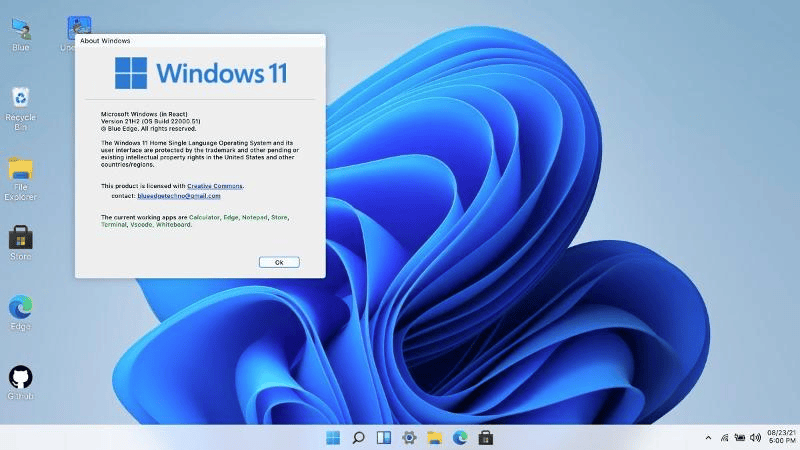Follow the Creative Commons license link
Image resolution: width=800 pixels, height=450 pixels.
point(215,186)
